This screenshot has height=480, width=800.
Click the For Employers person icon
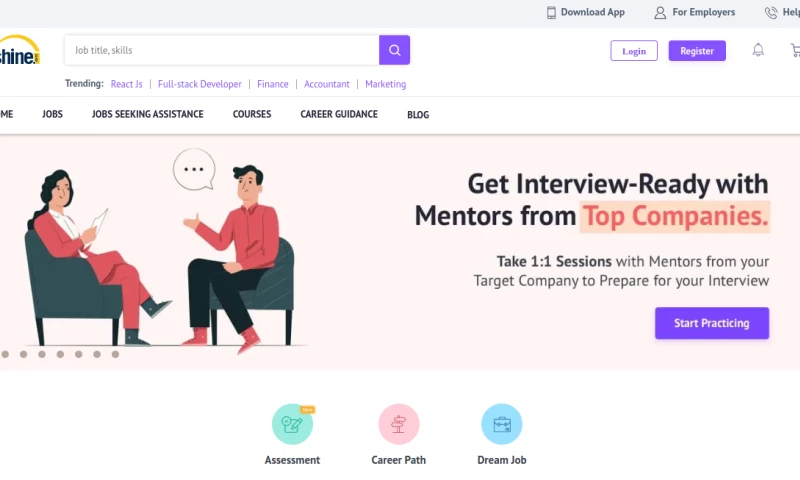click(x=660, y=12)
